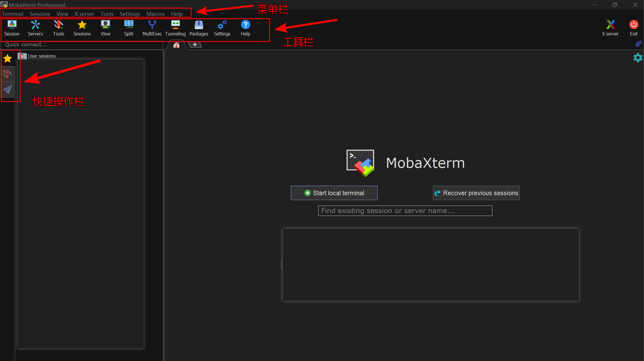Select the favorites star in left sidebar
644x361 pixels.
7,58
